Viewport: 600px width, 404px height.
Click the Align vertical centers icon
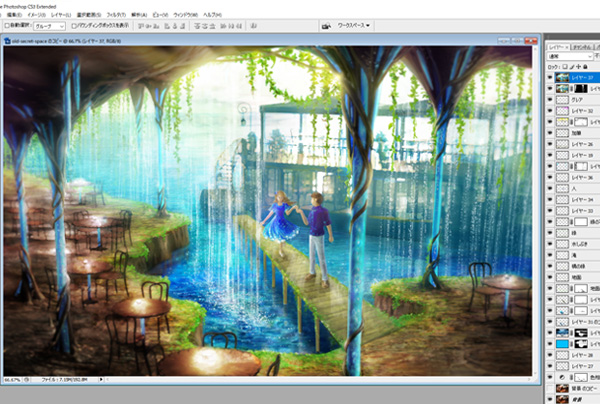tap(148, 26)
